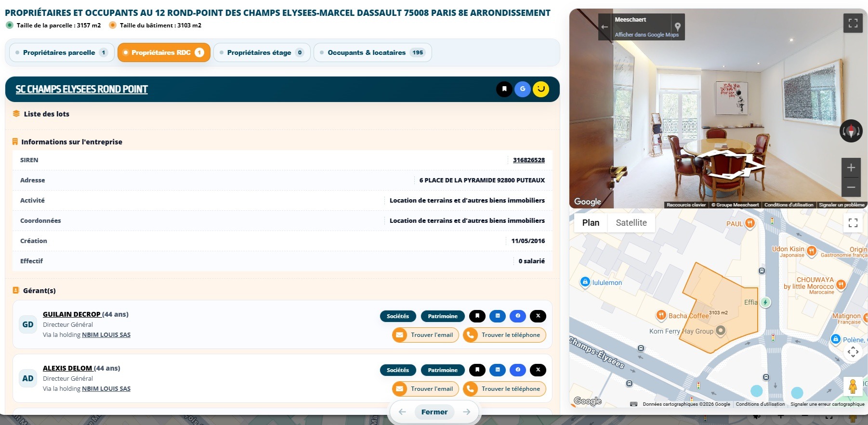Click the AD avatar for Alexis Delom
Image resolution: width=868 pixels, height=425 pixels.
pyautogui.click(x=28, y=378)
